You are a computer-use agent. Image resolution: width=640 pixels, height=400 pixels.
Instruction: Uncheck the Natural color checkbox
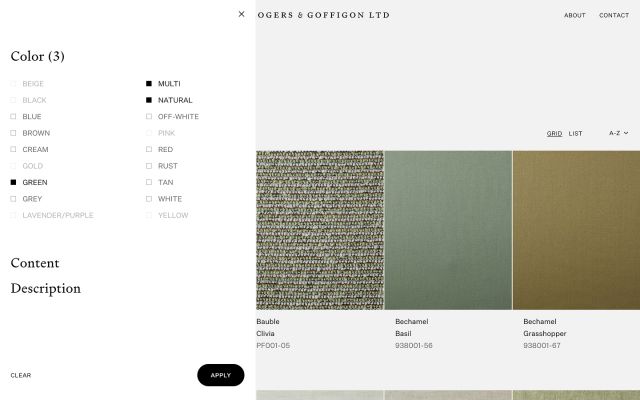[149, 100]
